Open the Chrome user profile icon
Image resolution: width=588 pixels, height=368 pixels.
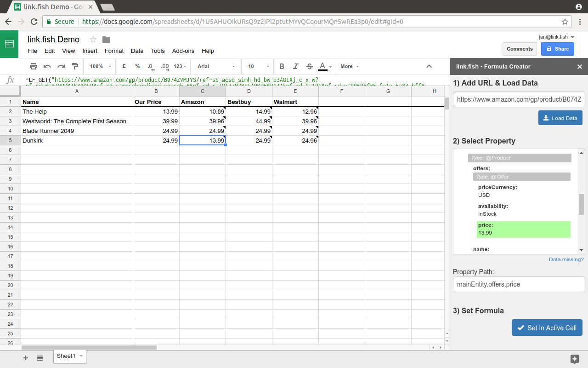579,6
